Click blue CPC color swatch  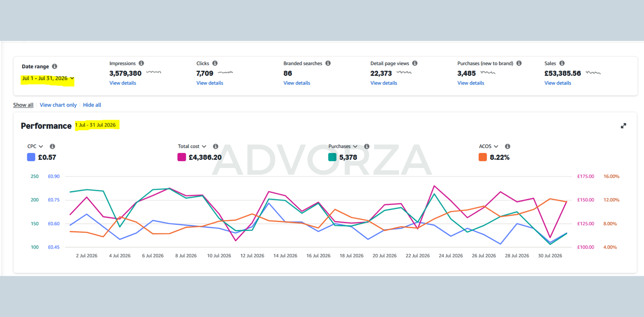click(31, 157)
